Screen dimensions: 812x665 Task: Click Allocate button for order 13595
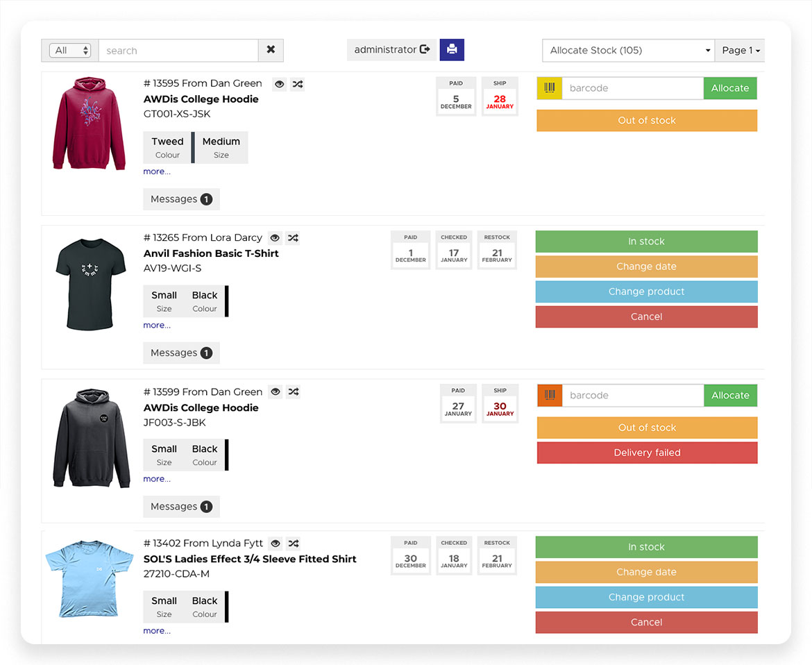click(x=730, y=88)
